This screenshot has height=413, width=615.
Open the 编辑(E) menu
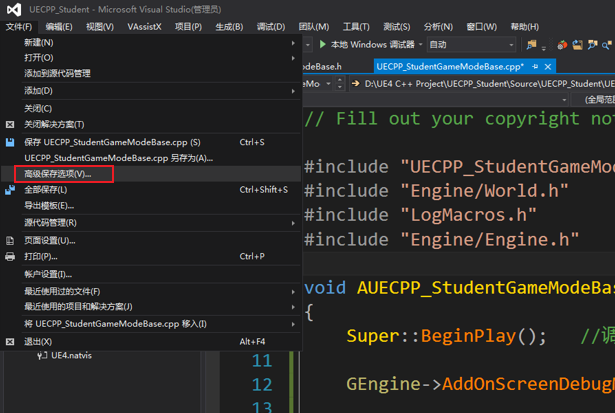(59, 27)
